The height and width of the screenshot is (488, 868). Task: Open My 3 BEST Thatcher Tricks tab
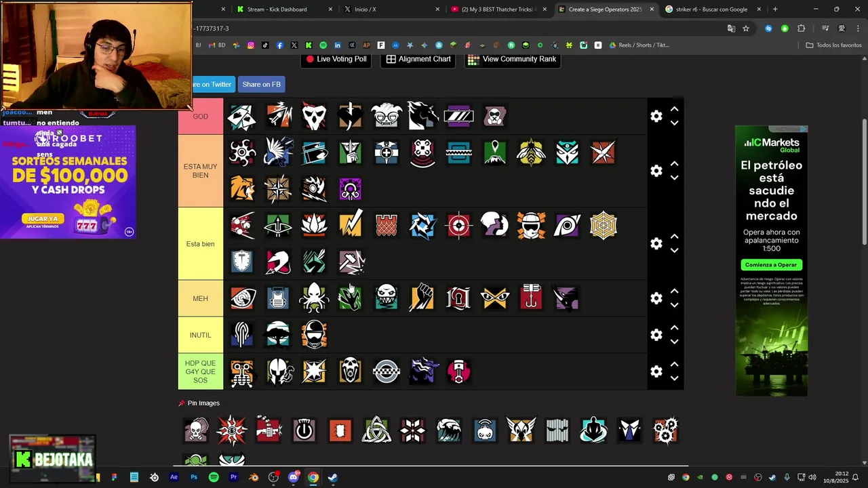coord(499,9)
